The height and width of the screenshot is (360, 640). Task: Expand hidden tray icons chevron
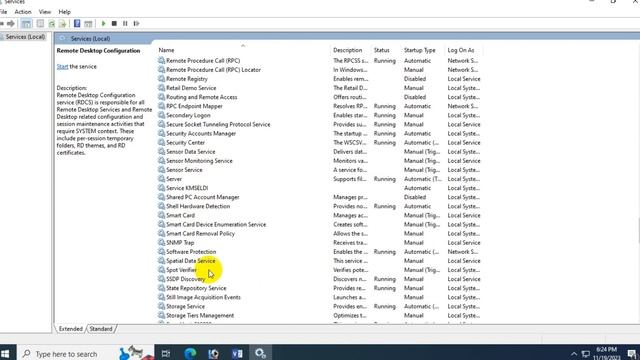tap(574, 353)
